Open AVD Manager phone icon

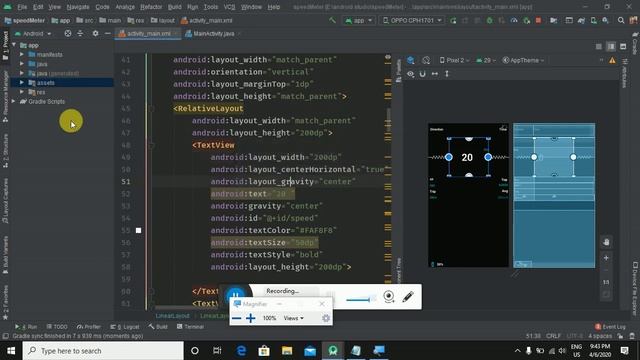[x=593, y=20]
